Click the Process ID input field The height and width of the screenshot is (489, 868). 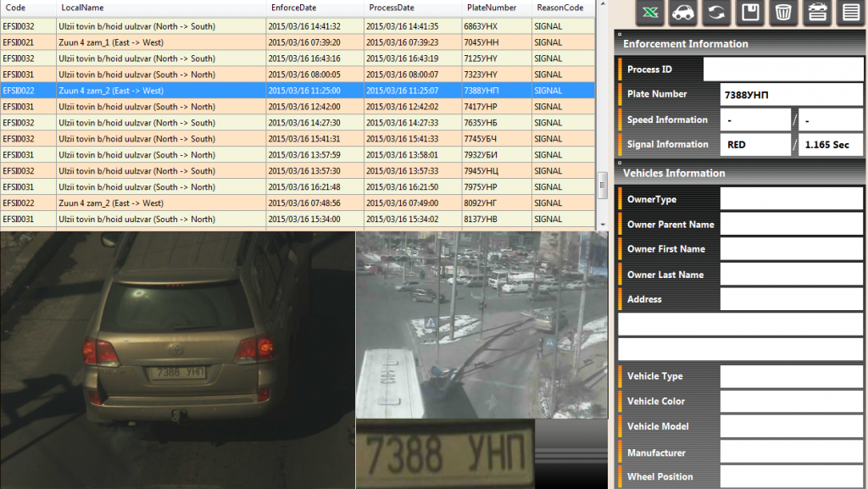click(782, 69)
